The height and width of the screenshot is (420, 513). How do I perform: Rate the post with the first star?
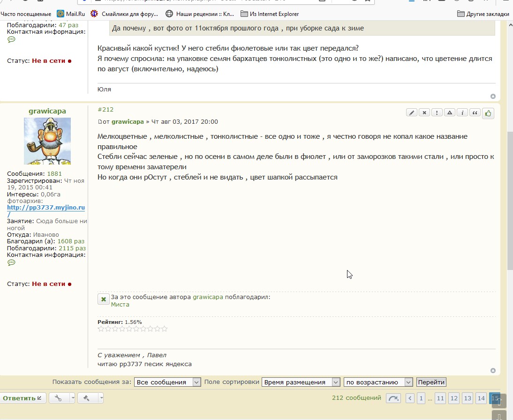pos(101,329)
